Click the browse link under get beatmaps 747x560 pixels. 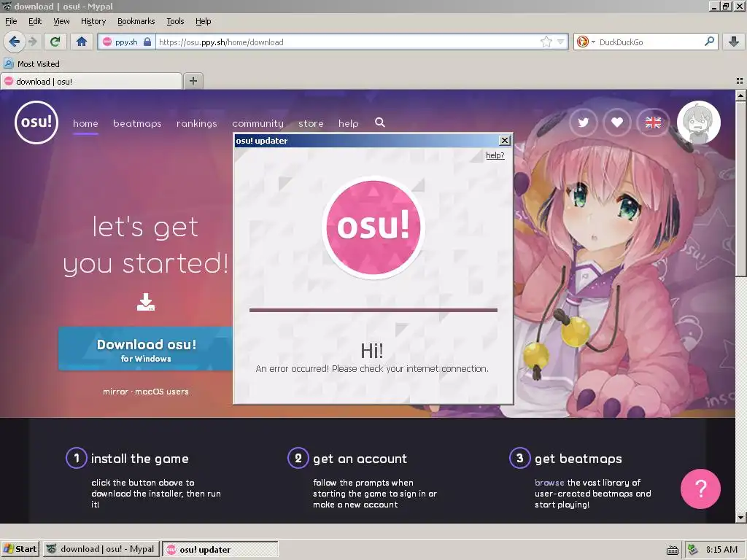[549, 483]
